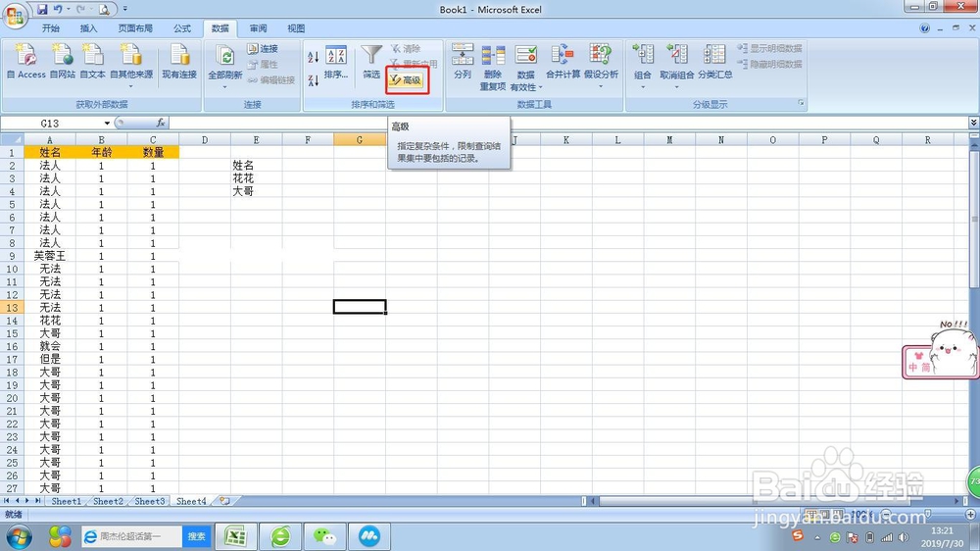Viewport: 980px width, 551px height.
Task: Customize the Quick Access Toolbar dropdown
Action: [125, 9]
